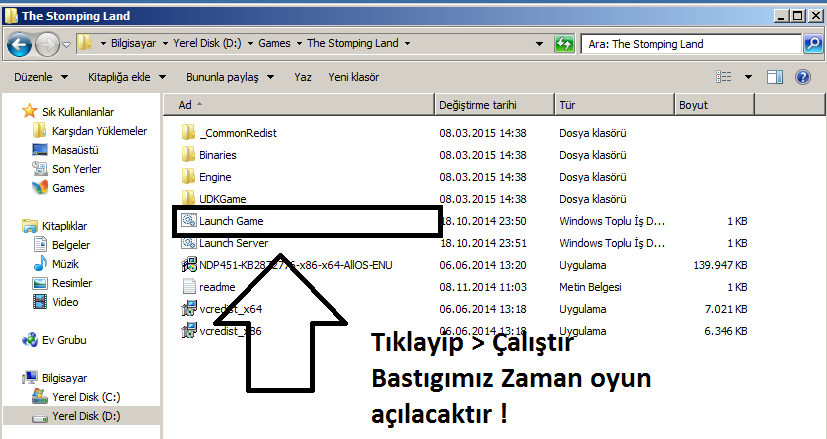Click Yerel Disk (D:) in the address breadcrumb
The image size is (827, 439).
(x=207, y=43)
